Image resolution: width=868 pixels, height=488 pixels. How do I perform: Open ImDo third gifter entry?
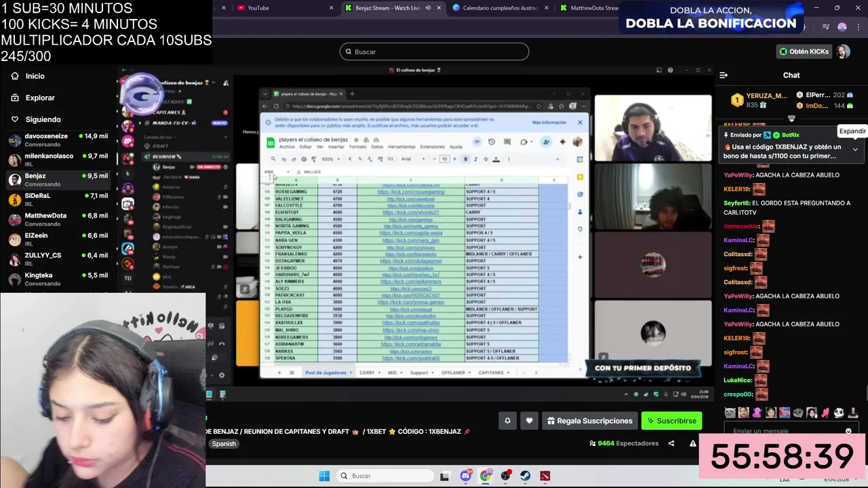[825, 106]
